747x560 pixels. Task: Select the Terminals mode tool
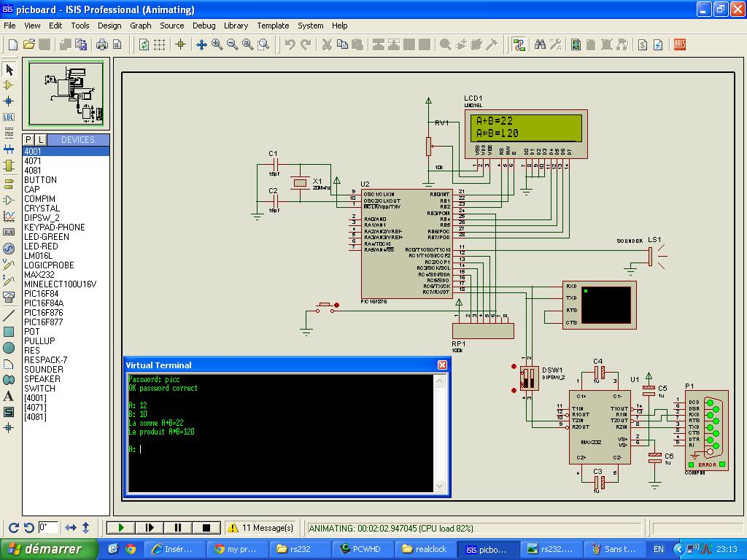[x=9, y=183]
